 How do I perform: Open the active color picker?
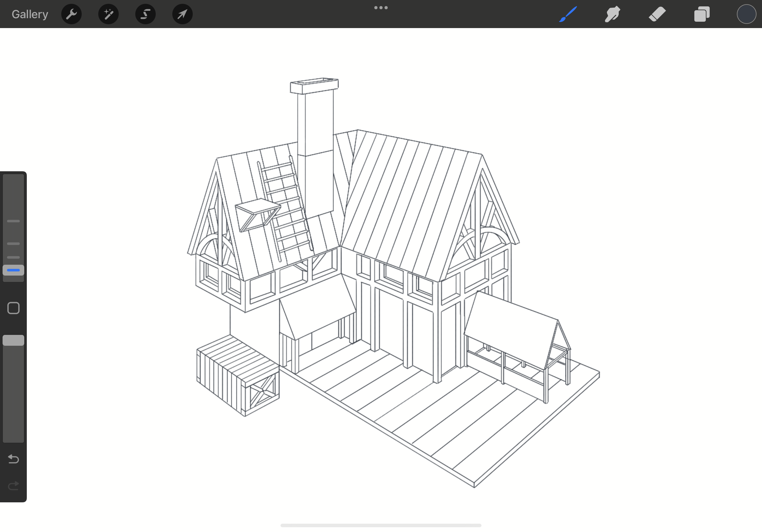click(746, 14)
